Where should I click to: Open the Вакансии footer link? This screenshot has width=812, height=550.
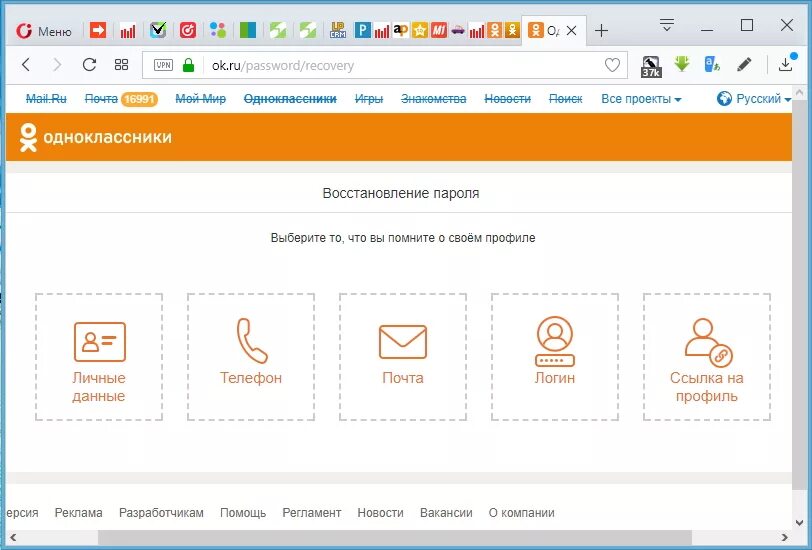pyautogui.click(x=446, y=513)
